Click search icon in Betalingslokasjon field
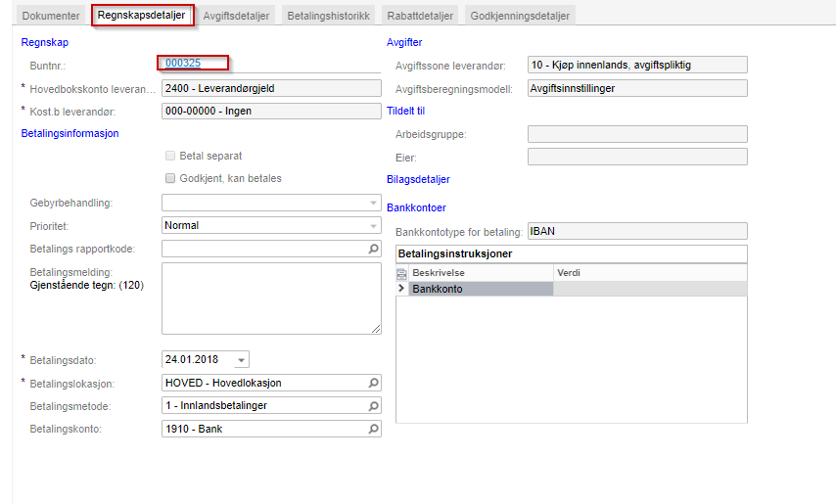 (373, 383)
